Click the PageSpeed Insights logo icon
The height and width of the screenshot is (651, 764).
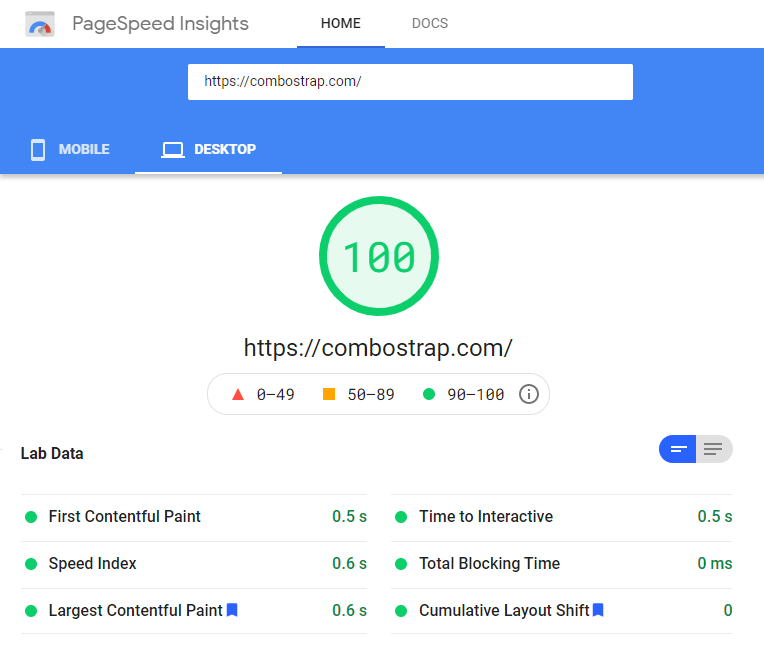pyautogui.click(x=40, y=24)
